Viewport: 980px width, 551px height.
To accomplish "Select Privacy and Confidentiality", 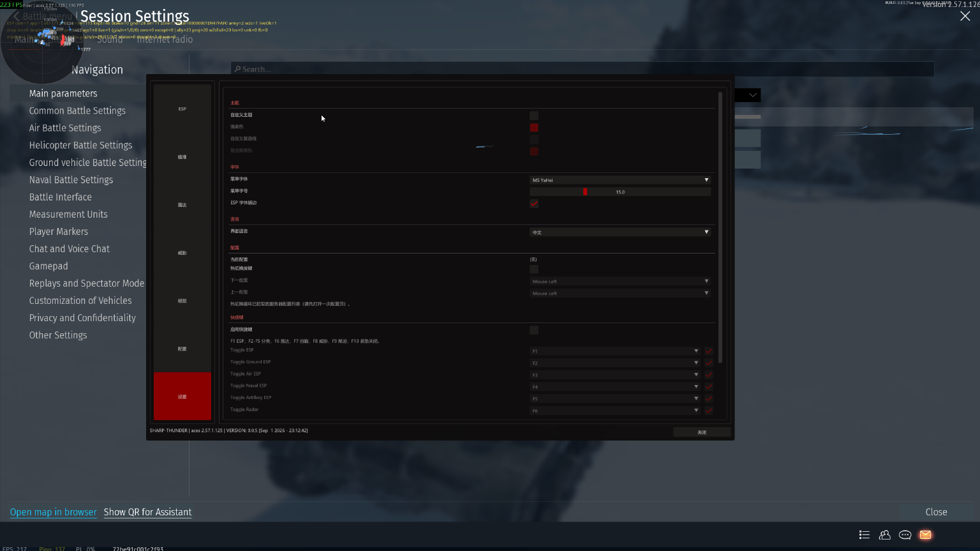I will pos(82,317).
